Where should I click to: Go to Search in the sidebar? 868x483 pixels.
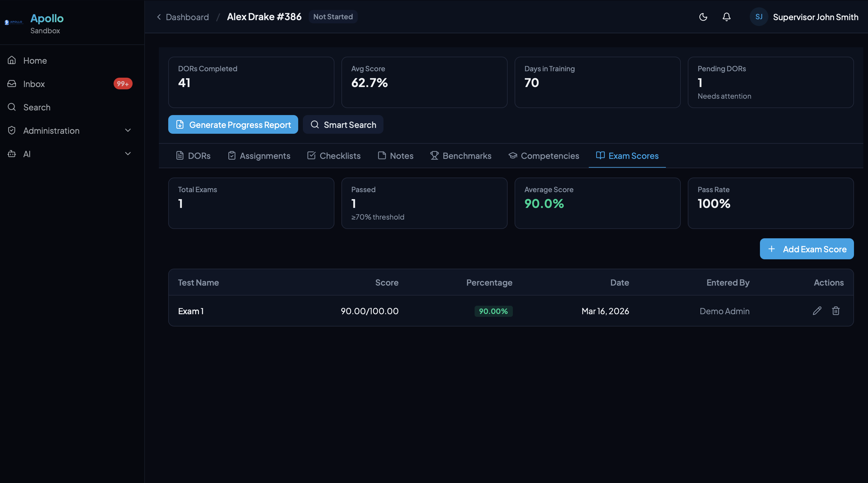[37, 107]
